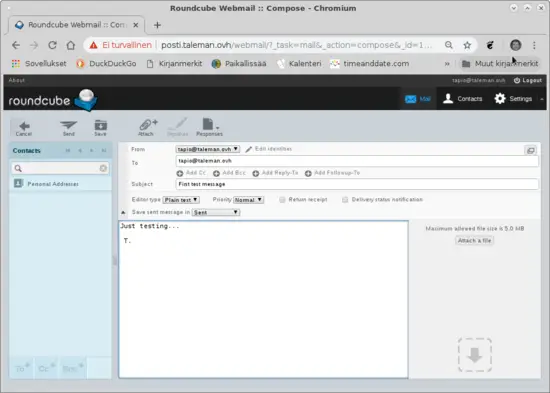Open the Sovellukset apps bookmark
The width and height of the screenshot is (550, 393).
coord(39,64)
